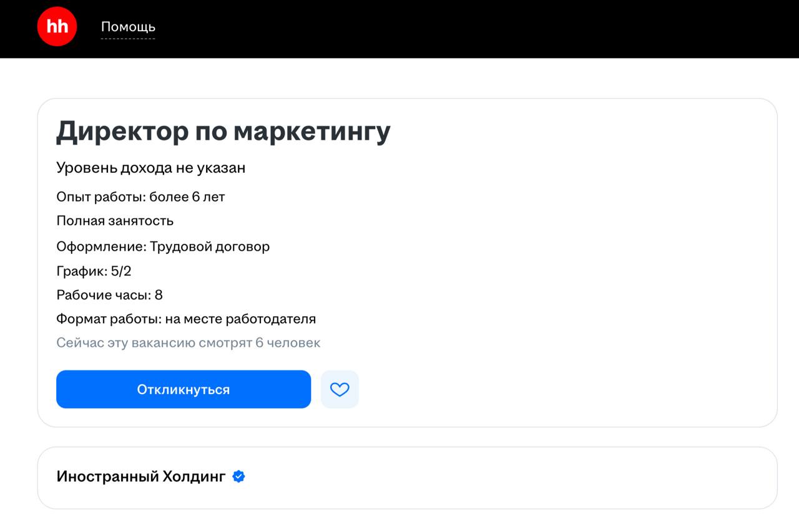Add vacancy to favorites with heart icon
Screen dimensions: 799x532
point(340,389)
